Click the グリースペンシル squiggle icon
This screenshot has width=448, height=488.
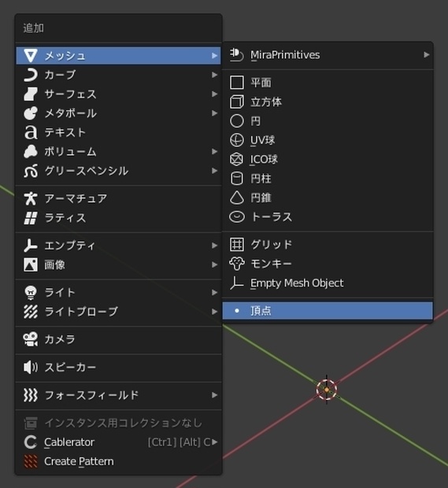(31, 171)
